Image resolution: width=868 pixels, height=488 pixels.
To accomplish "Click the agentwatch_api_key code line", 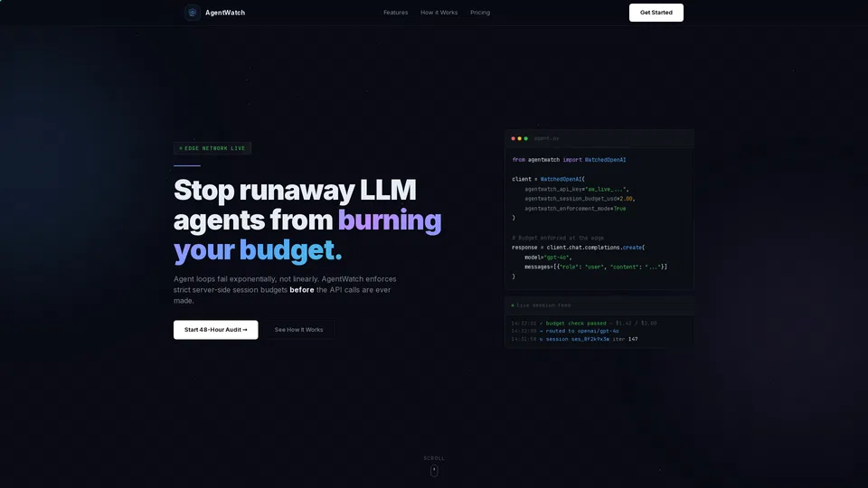I will click(576, 189).
